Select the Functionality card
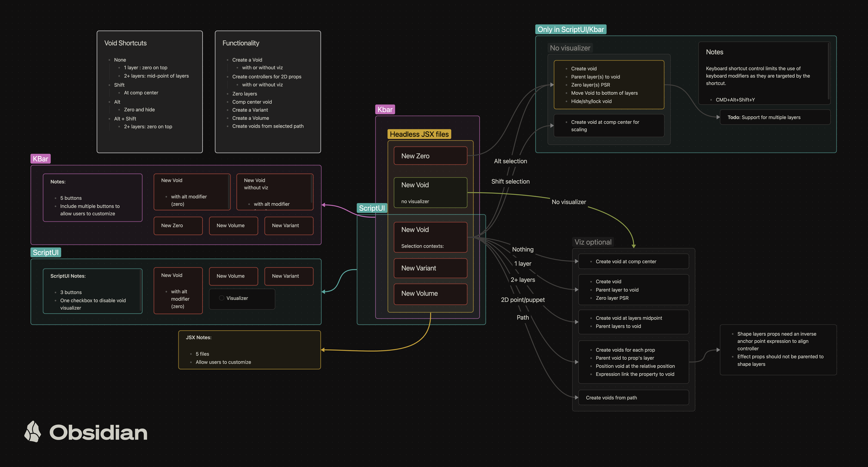 [268, 92]
